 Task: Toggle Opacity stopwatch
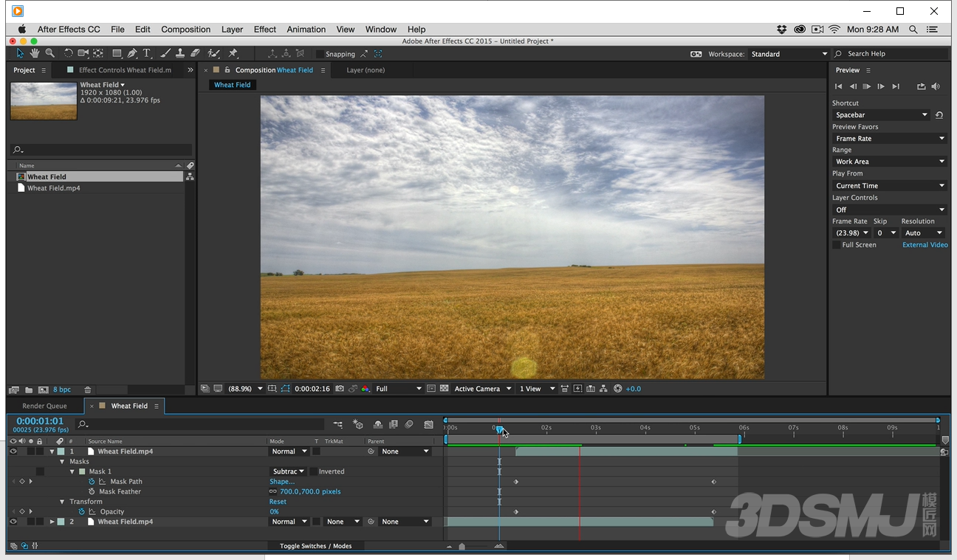(82, 511)
